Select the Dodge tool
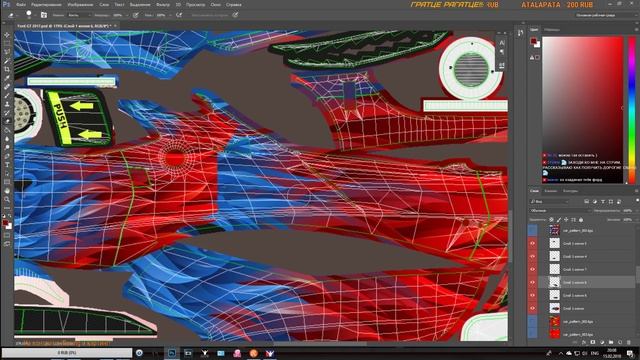The height and width of the screenshot is (360, 640). point(7,147)
